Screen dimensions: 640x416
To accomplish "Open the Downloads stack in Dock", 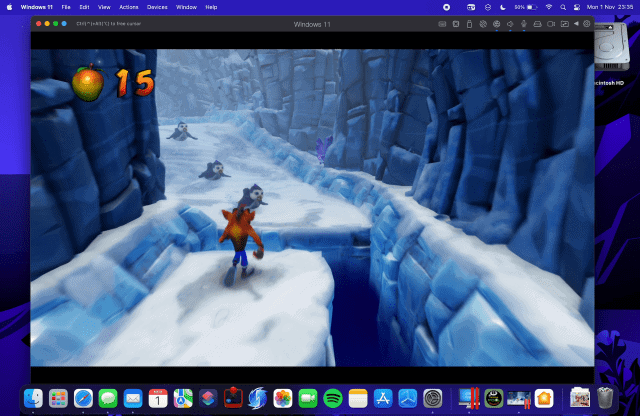I will tap(580, 398).
